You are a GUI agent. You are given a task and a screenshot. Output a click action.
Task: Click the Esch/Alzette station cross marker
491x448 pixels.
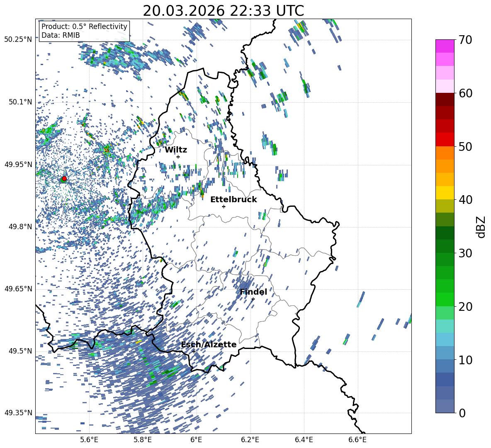194,351
